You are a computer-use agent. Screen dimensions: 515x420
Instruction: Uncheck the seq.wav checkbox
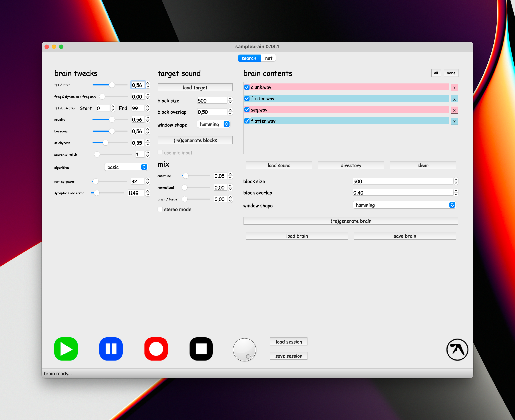click(x=247, y=110)
